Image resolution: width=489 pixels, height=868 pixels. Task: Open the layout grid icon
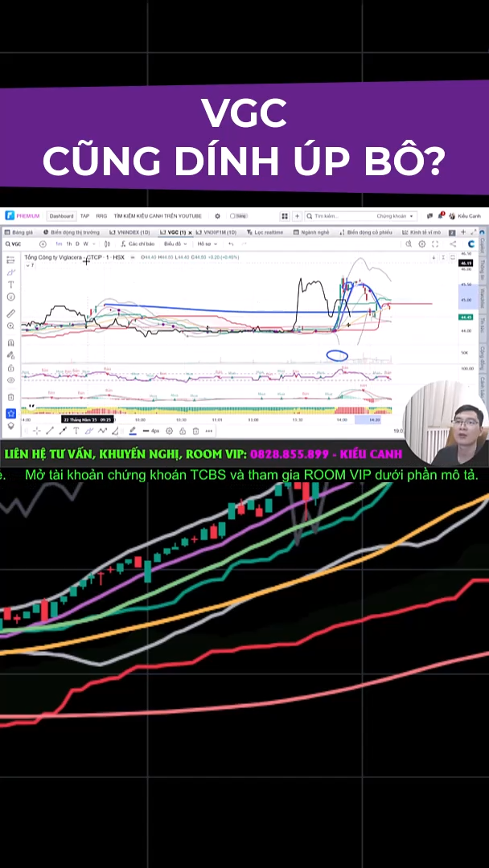[x=285, y=216]
